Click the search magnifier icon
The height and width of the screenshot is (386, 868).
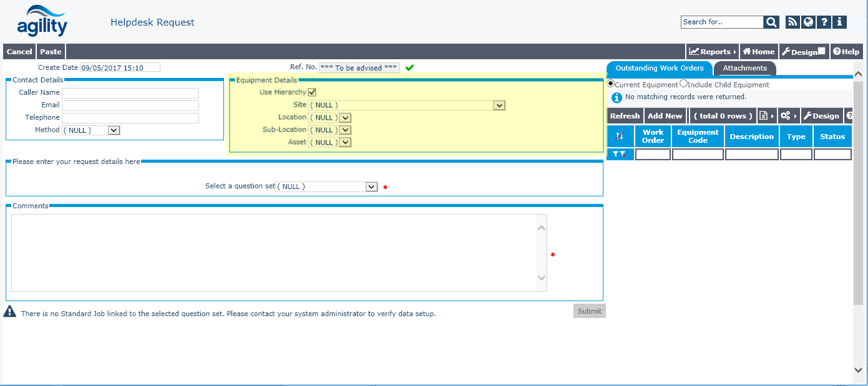[772, 22]
